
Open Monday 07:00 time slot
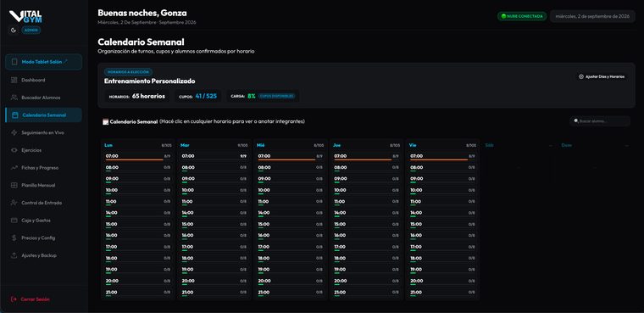(x=137, y=157)
